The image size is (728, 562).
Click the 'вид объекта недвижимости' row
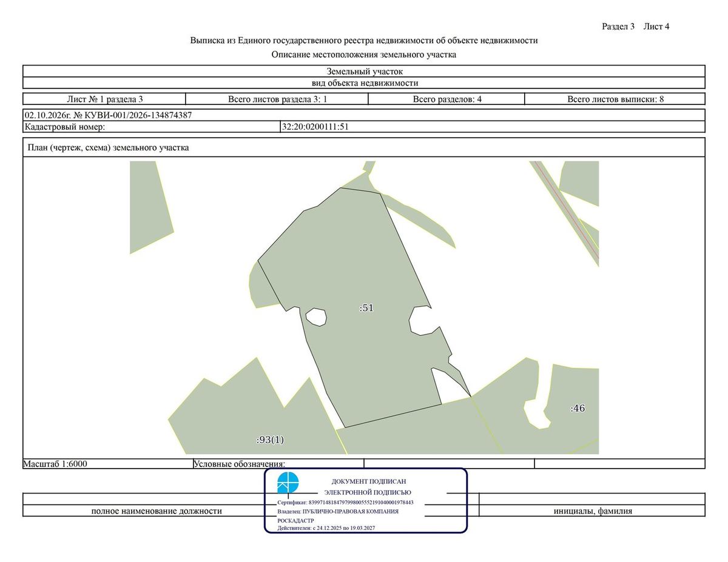click(x=364, y=83)
